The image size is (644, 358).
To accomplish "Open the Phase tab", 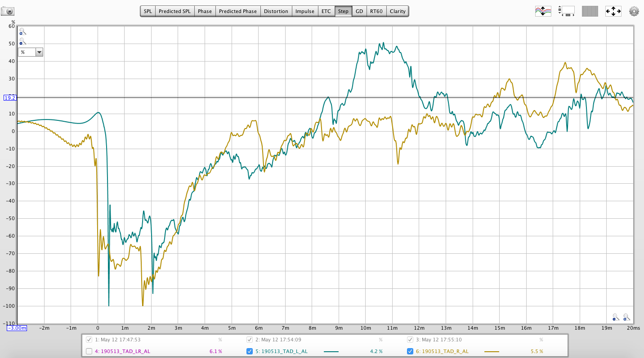I will pos(205,11).
